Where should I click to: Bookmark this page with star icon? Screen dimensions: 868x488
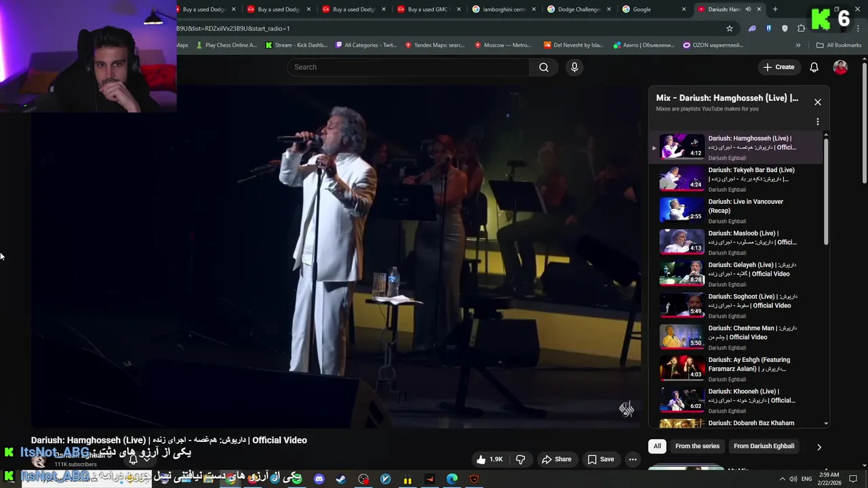point(730,28)
